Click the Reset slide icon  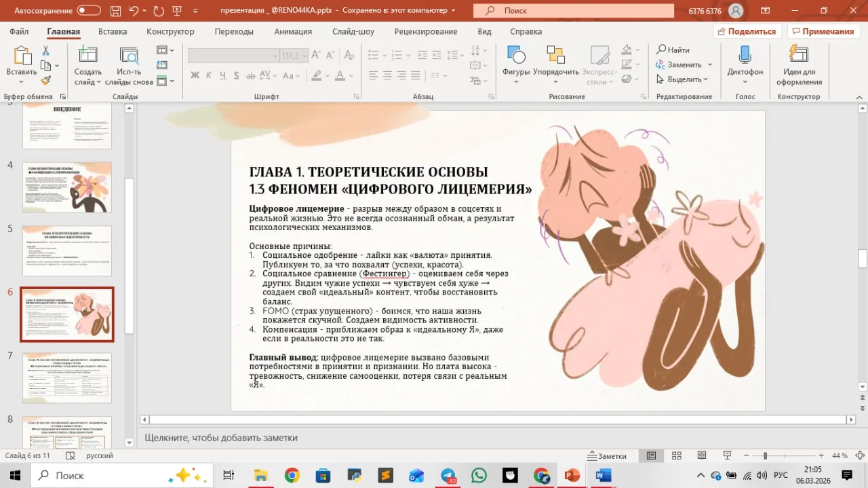tap(161, 66)
